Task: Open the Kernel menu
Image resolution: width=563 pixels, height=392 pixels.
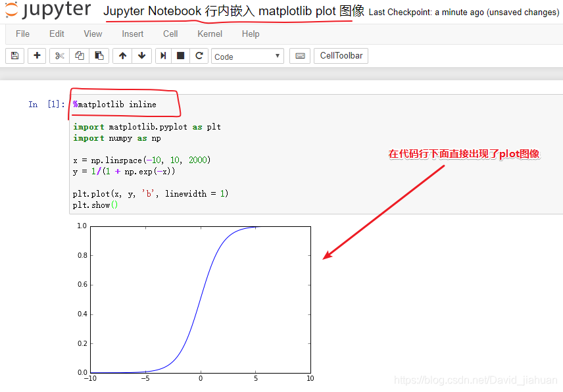Action: coord(210,34)
